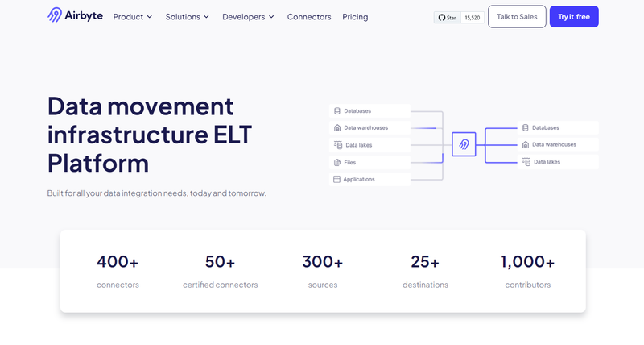Click the destination Data warehouses label
The image size is (644, 345).
coord(554,145)
